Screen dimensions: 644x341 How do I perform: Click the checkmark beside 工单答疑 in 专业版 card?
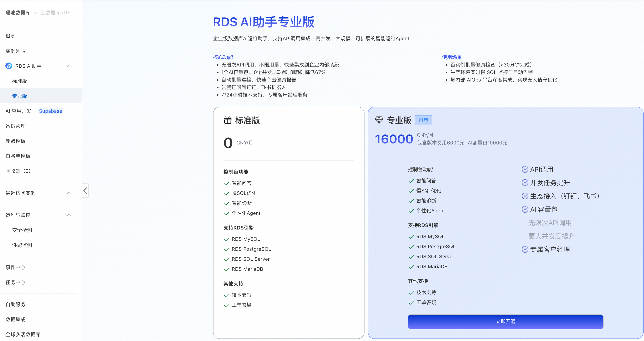pos(411,302)
